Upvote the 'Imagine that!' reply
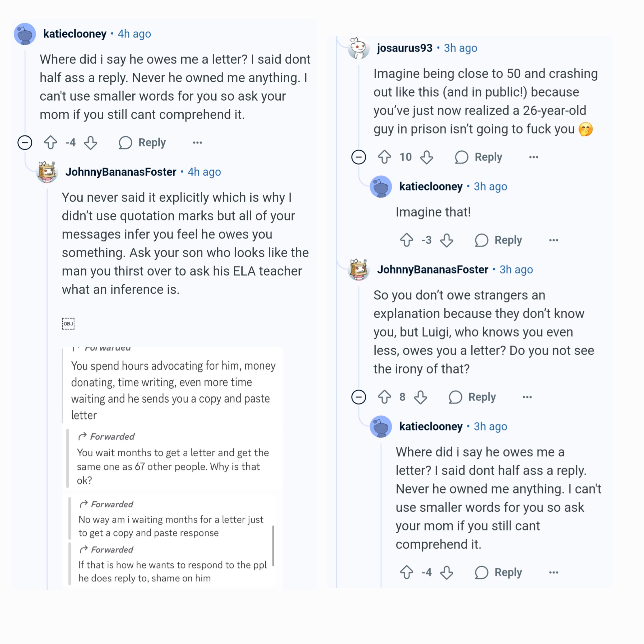Viewport: 644px width, 644px height. (407, 240)
